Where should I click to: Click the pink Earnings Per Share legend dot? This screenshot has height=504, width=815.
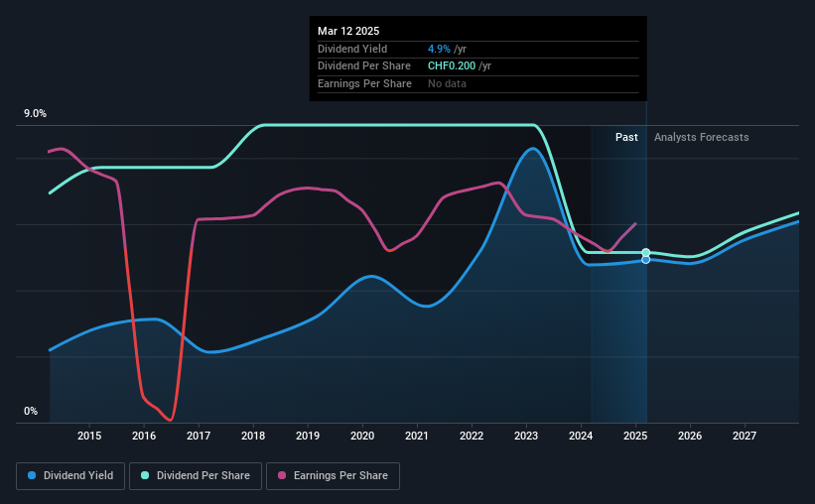pyautogui.click(x=282, y=475)
